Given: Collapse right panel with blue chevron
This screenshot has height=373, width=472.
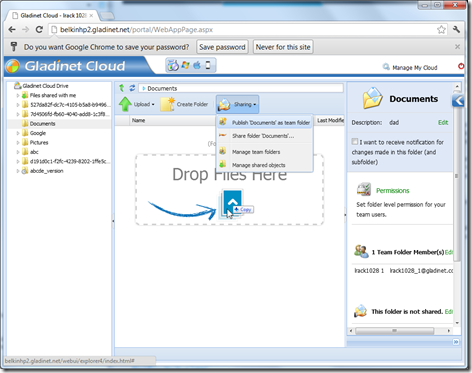Looking at the screenshot, I should click(458, 100).
